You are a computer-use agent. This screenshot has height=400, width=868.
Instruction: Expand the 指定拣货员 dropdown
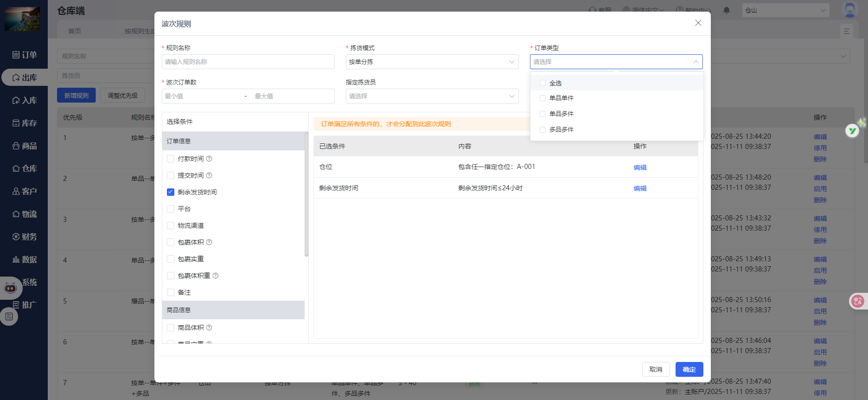pos(432,96)
